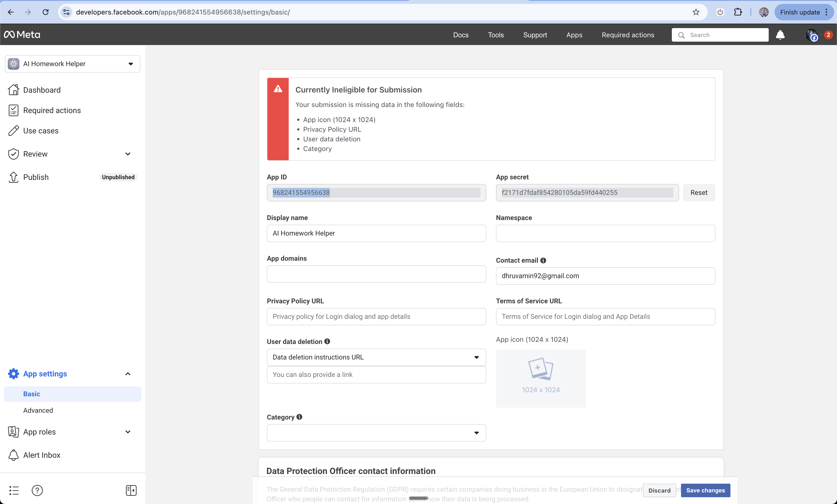Click the Use cases pencil icon
This screenshot has height=504, width=837.
pyautogui.click(x=14, y=131)
